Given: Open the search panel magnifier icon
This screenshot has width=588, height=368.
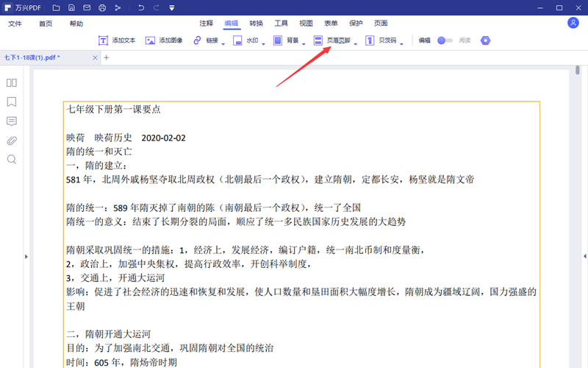Looking at the screenshot, I should click(12, 159).
